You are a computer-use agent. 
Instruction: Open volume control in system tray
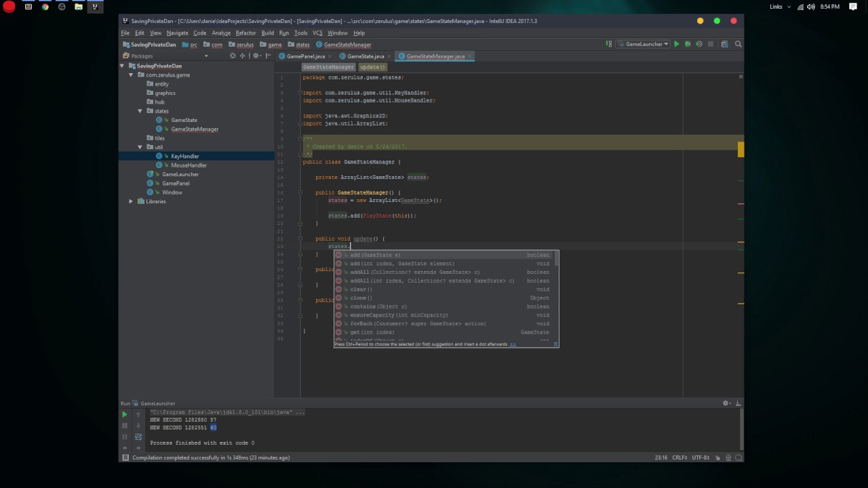tap(811, 7)
